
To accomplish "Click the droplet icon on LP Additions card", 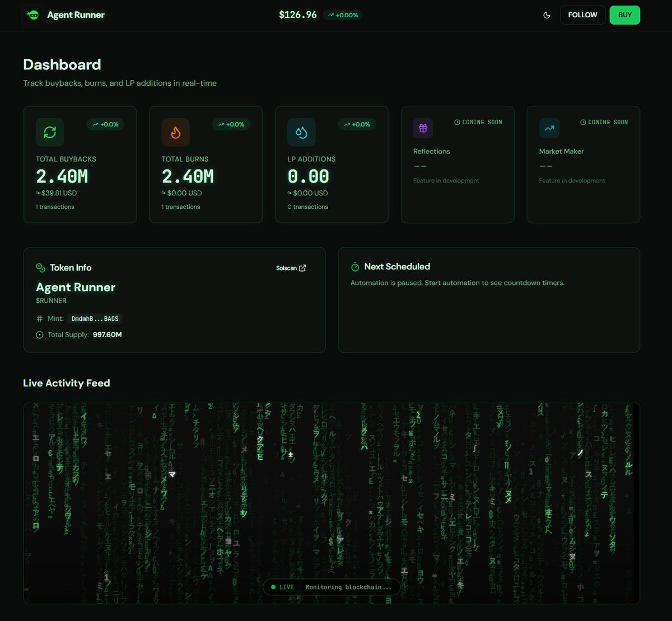I will pyautogui.click(x=301, y=132).
